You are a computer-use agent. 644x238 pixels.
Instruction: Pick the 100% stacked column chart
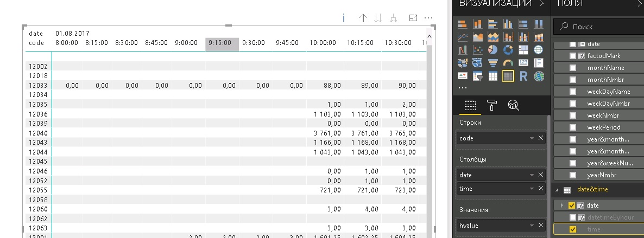(539, 24)
